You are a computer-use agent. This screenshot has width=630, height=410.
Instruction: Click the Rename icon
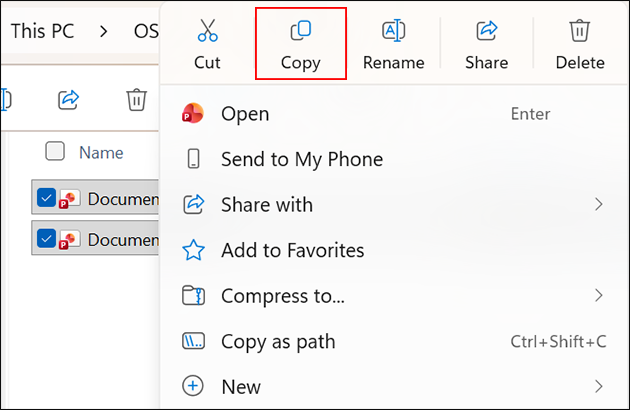(393, 31)
